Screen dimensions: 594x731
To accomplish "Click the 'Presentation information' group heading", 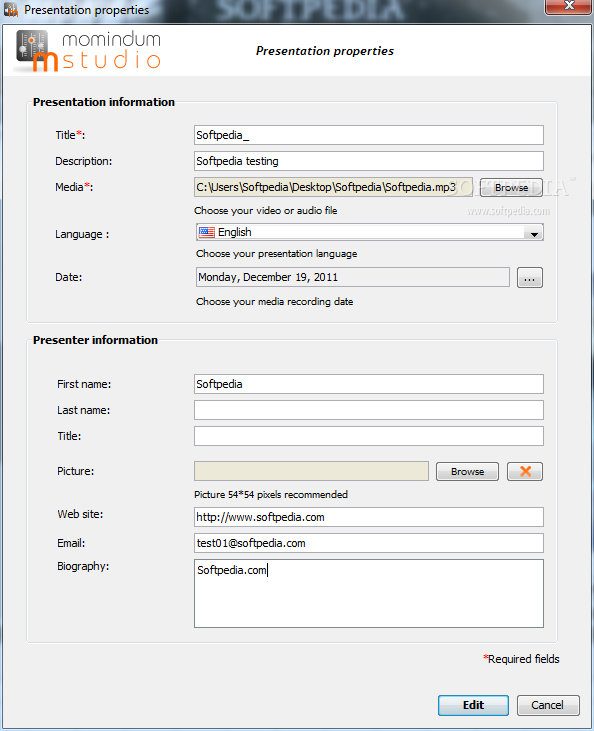I will click(104, 102).
